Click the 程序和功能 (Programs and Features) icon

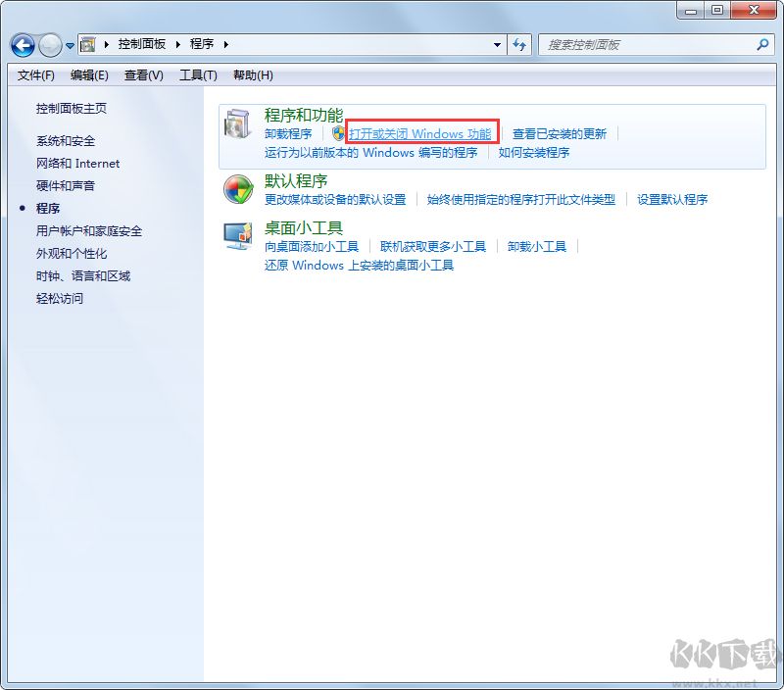[235, 122]
